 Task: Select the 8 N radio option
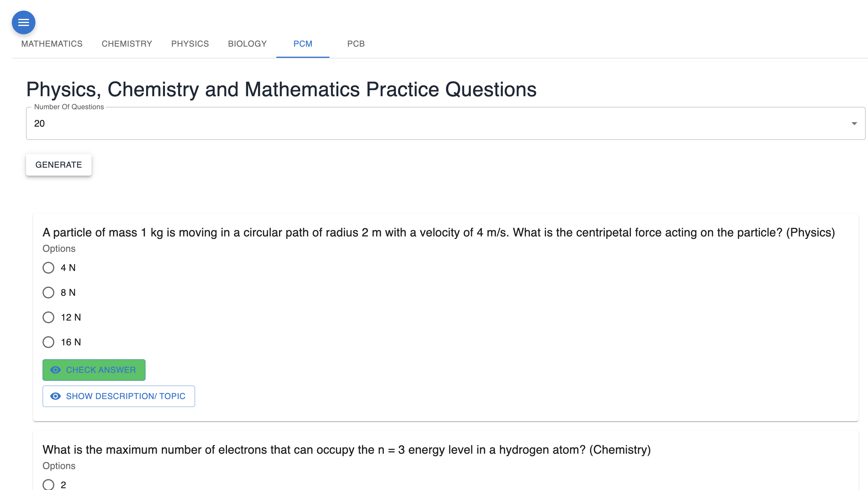pyautogui.click(x=48, y=292)
